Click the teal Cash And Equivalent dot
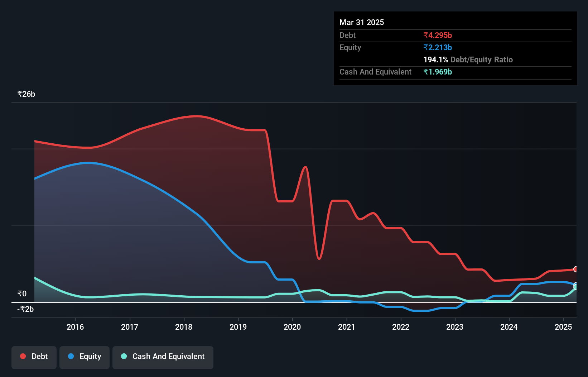Image resolution: width=588 pixels, height=377 pixels. (123, 356)
